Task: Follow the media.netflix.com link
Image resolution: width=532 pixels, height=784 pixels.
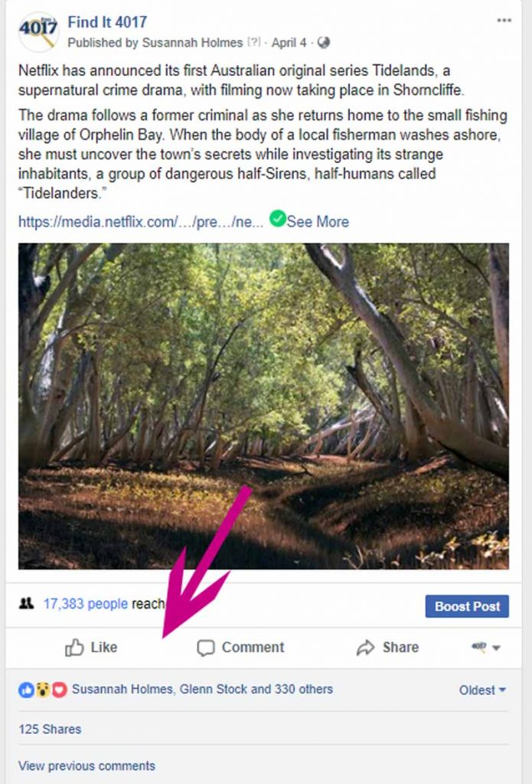Action: pyautogui.click(x=142, y=221)
